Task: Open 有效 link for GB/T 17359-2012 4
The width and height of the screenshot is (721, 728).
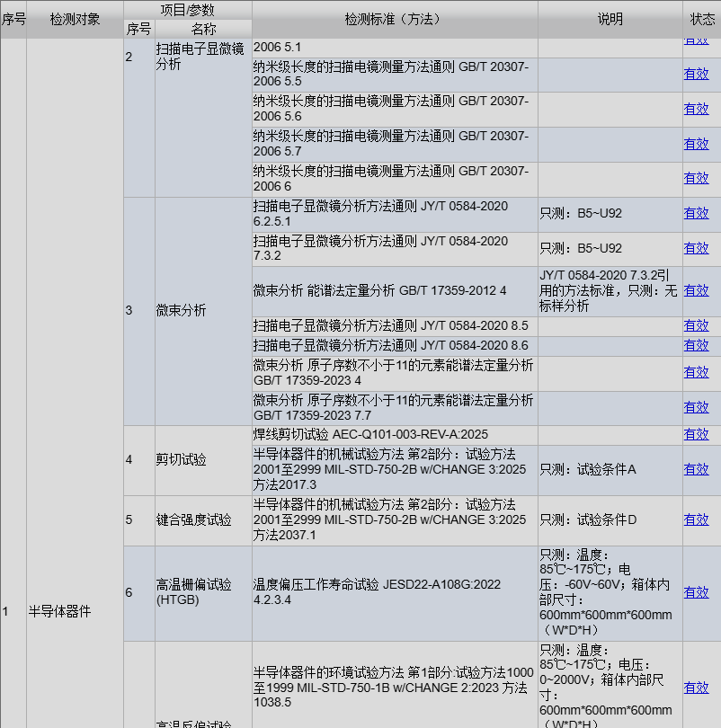Action: (x=696, y=290)
